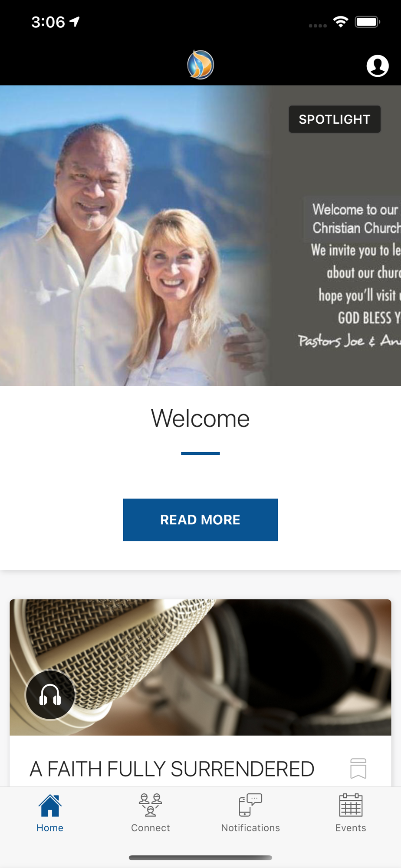401x868 pixels.
Task: Open the pastors welcome spotlight image
Action: tap(200, 236)
